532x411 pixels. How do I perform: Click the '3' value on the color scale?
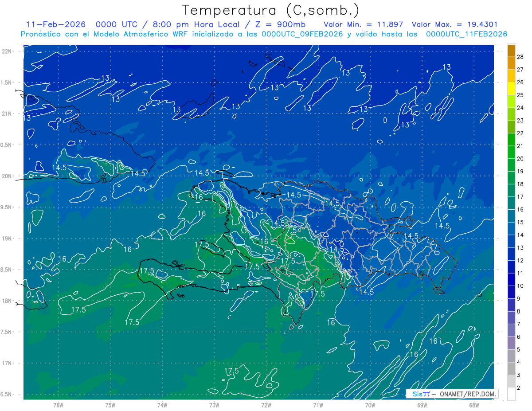click(x=518, y=375)
